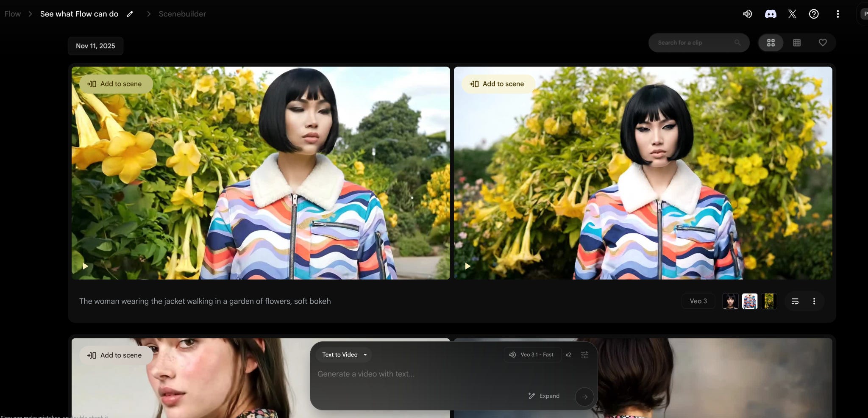The image size is (868, 418).
Task: Open the generation settings sliders icon
Action: pos(584,354)
